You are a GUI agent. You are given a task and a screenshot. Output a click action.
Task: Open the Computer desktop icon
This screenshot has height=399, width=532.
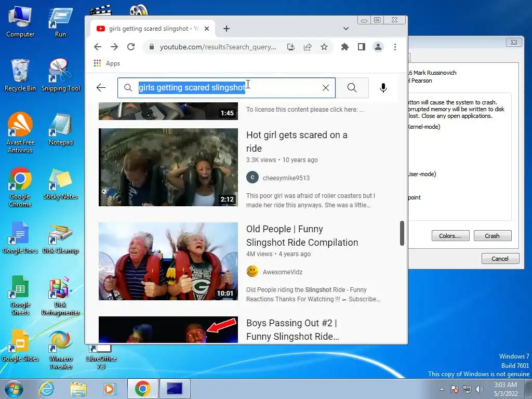pos(20,21)
